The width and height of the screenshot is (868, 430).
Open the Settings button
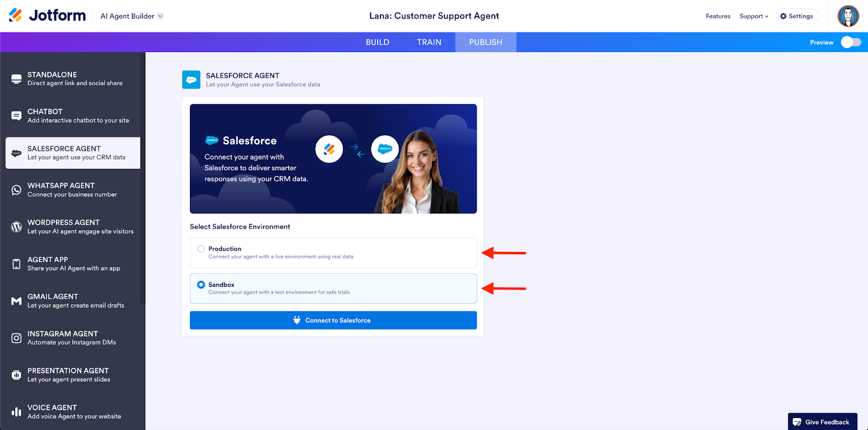pyautogui.click(x=796, y=16)
